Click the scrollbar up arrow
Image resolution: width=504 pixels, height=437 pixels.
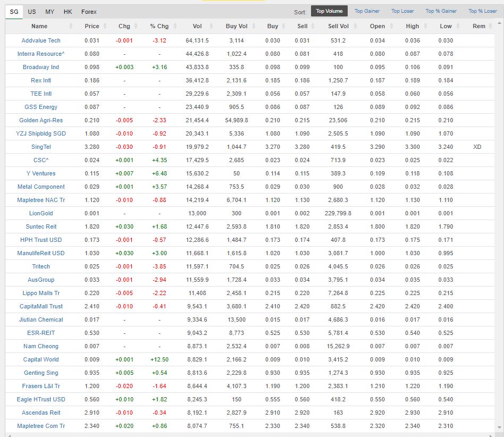click(499, 23)
